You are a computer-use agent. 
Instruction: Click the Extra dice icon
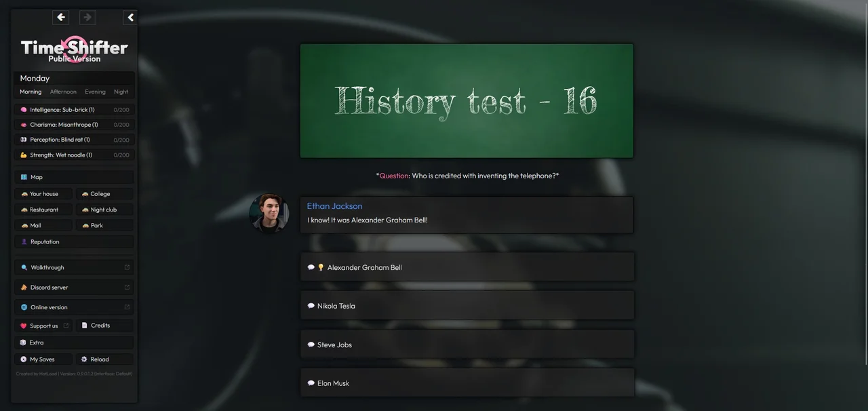(23, 342)
